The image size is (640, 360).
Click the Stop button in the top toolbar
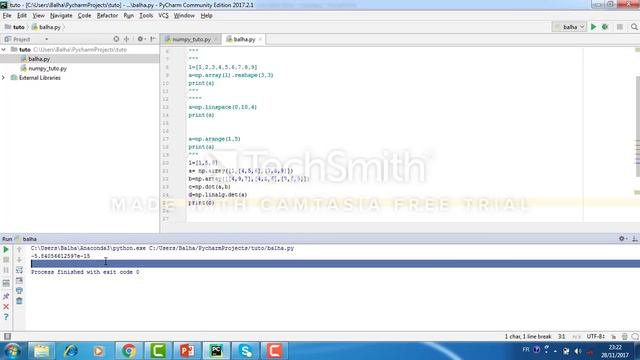click(x=620, y=27)
